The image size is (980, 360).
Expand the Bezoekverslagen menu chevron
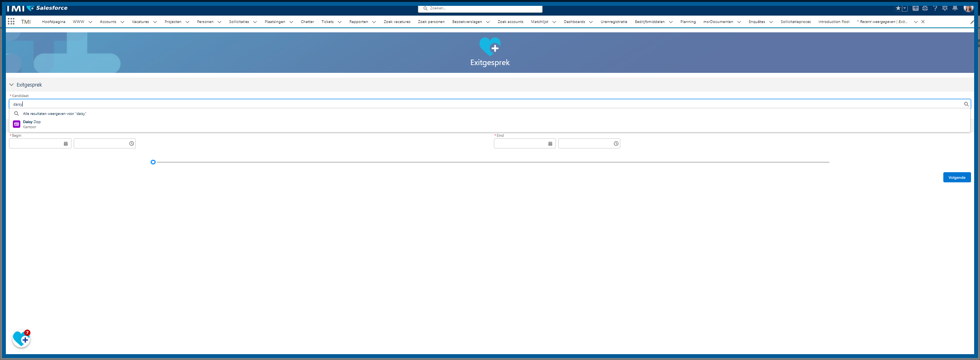coord(488,22)
